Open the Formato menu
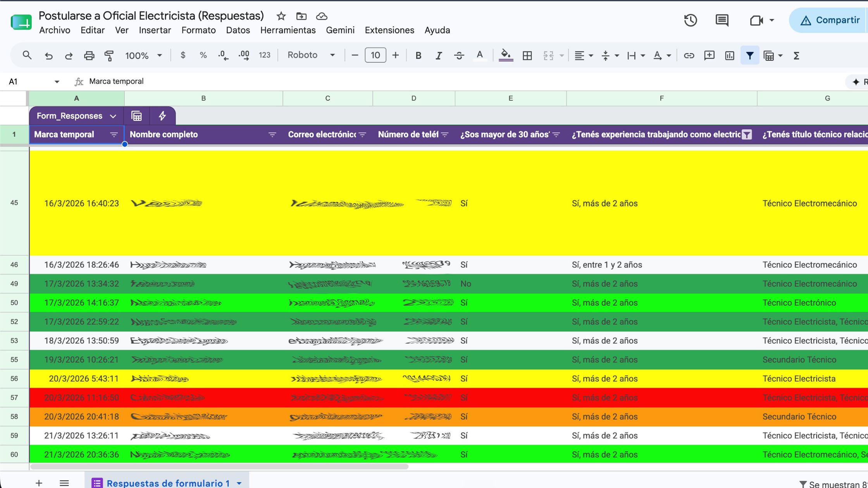Screen dimensions: 868x488 coord(198,30)
